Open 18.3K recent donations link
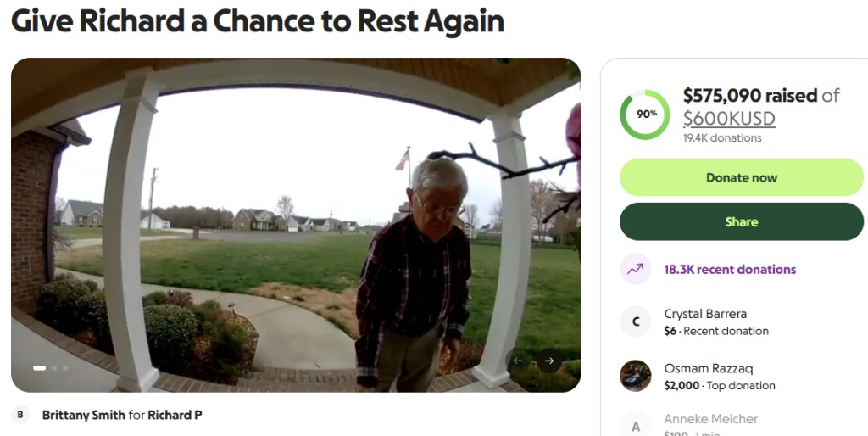This screenshot has width=868, height=436. 730,270
